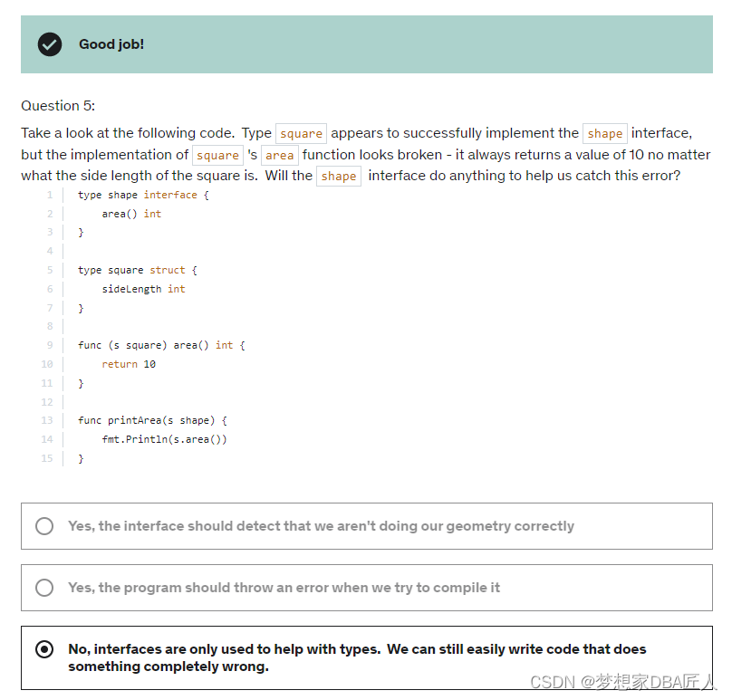Click the 'fmt.Println(s.area())' code line
Image resolution: width=732 pixels, height=700 pixels.
[x=164, y=439]
